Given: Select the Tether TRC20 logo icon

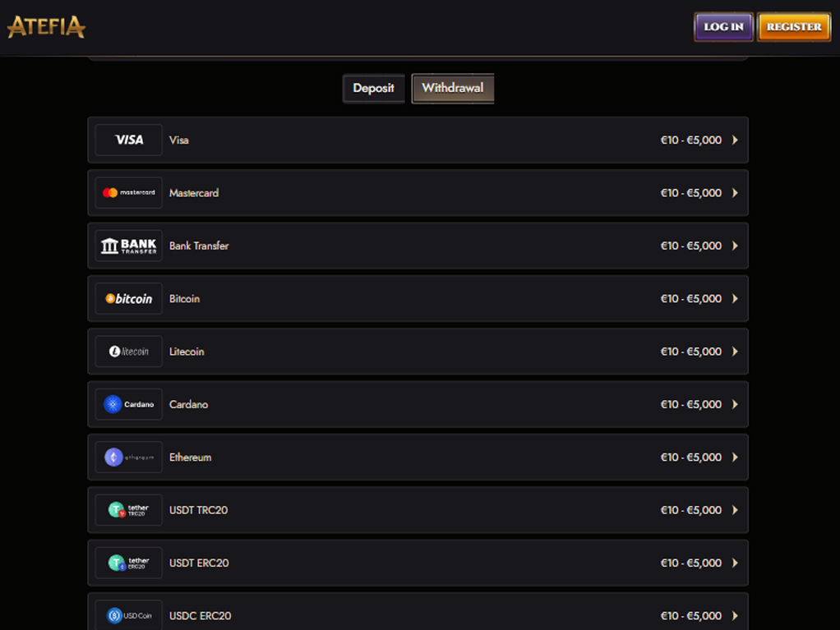Looking at the screenshot, I should (x=128, y=510).
